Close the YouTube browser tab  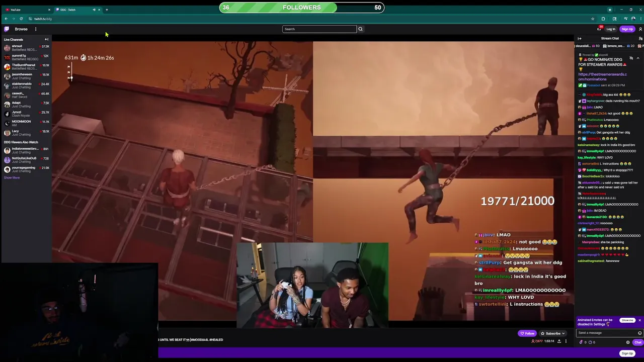(x=49, y=10)
